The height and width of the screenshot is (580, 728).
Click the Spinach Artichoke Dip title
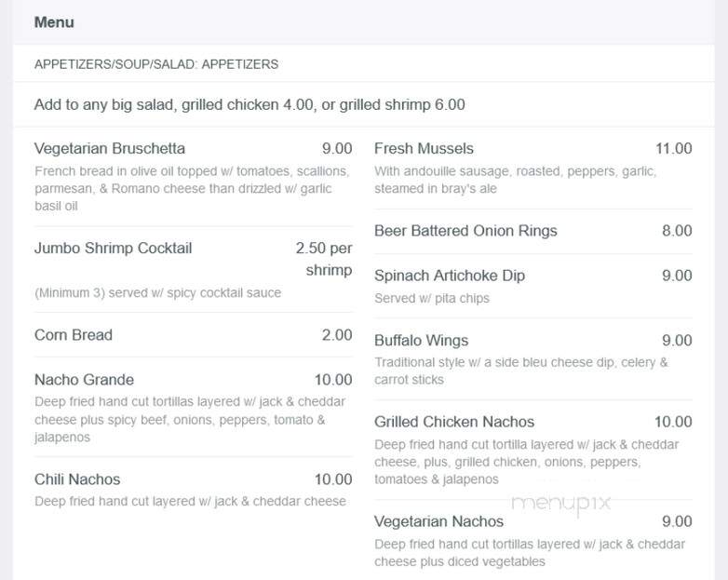point(450,276)
